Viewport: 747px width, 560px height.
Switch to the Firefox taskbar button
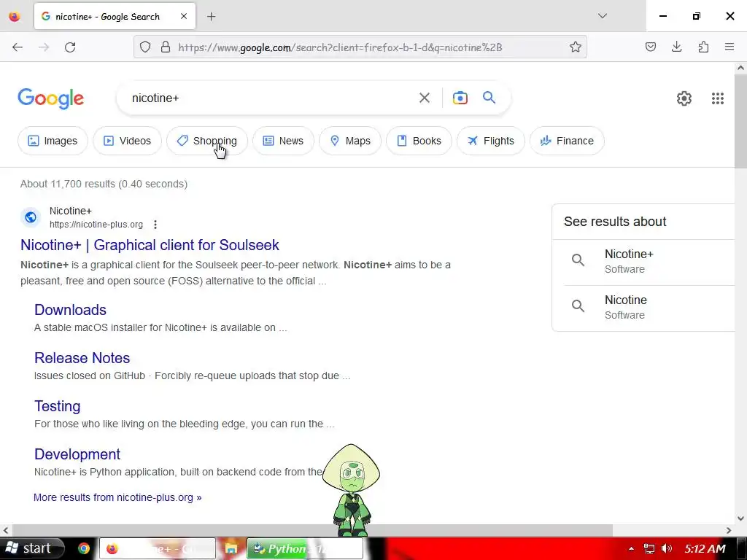point(158,548)
